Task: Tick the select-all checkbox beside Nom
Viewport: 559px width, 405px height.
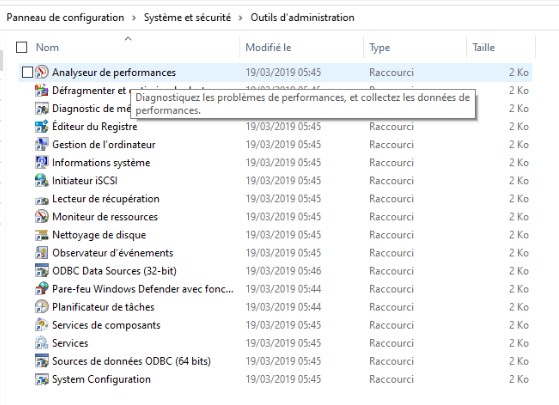Action: [22, 47]
